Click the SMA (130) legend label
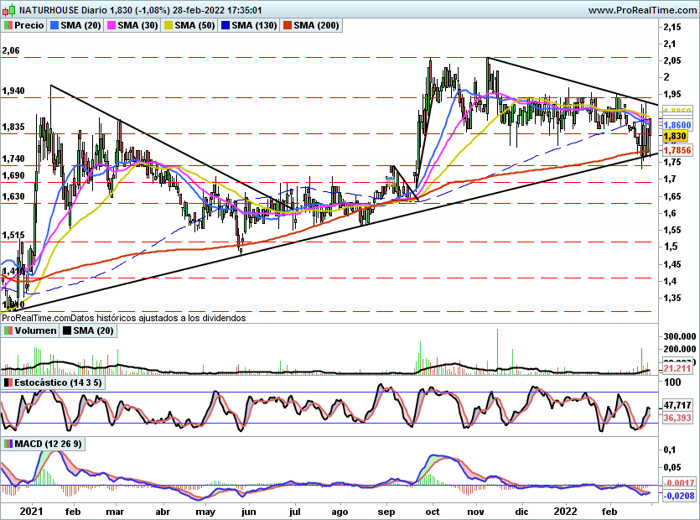 tap(250, 25)
